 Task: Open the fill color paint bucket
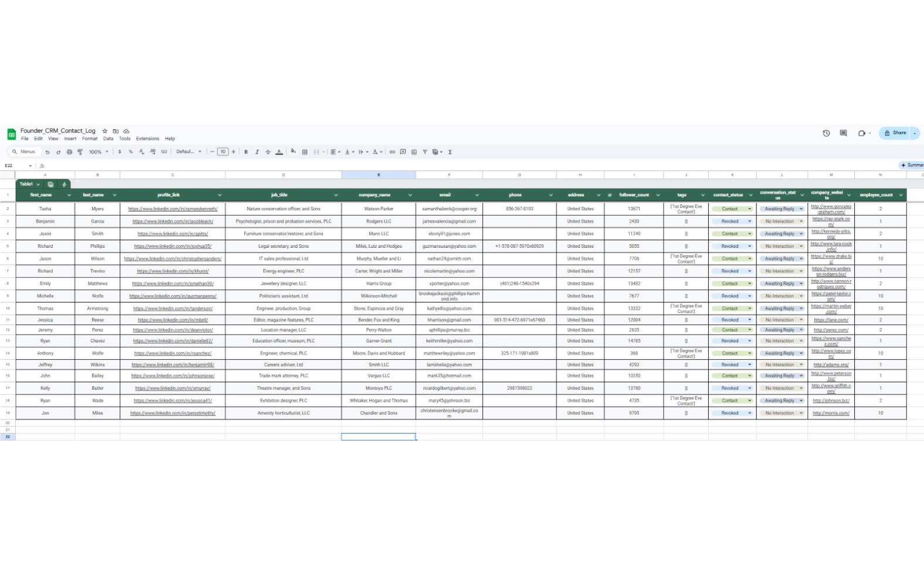(x=293, y=152)
